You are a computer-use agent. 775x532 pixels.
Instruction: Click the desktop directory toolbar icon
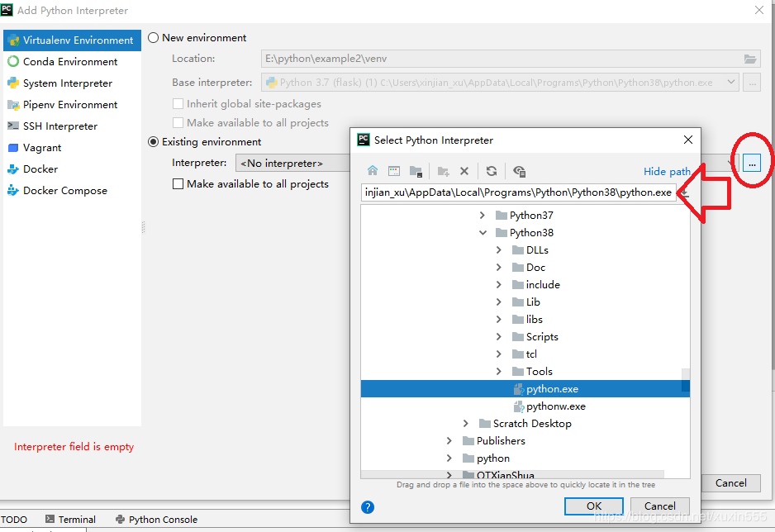click(x=394, y=171)
